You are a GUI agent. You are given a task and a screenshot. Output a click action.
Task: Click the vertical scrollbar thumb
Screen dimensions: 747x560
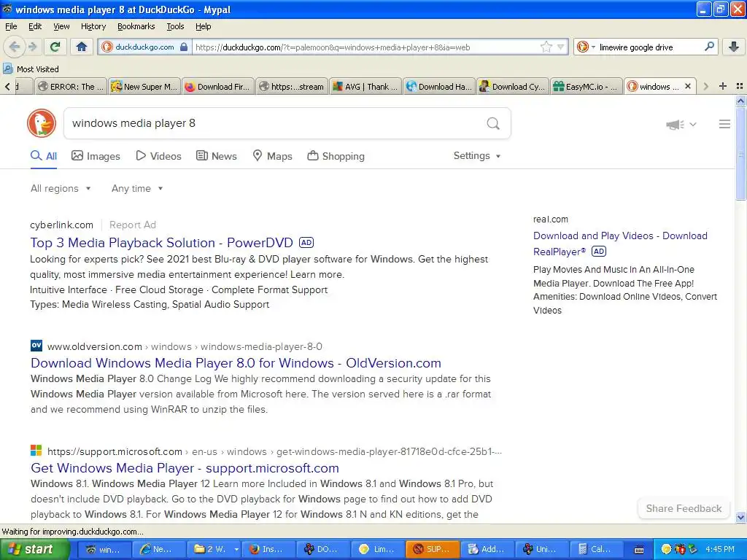740,154
